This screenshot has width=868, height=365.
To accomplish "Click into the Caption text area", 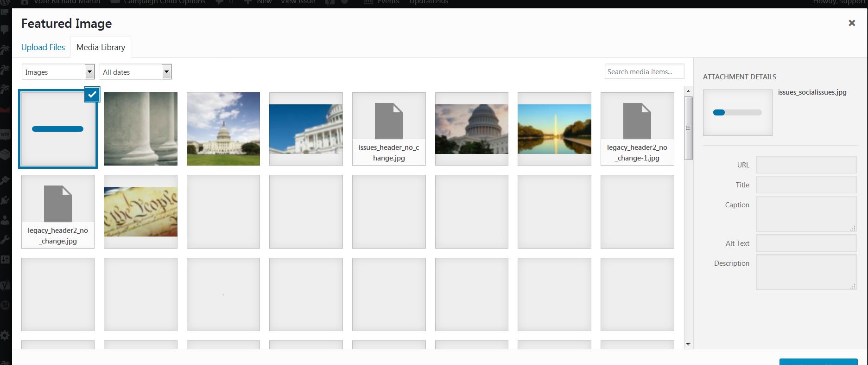I will (x=806, y=214).
